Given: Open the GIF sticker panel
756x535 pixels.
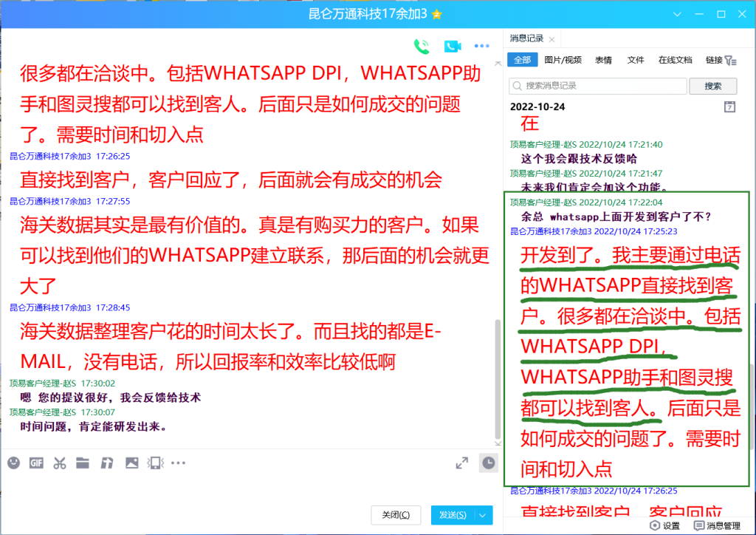Looking at the screenshot, I should click(x=36, y=463).
